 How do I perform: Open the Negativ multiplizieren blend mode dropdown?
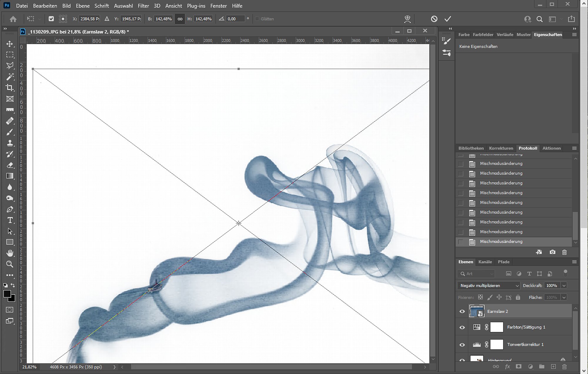tap(489, 286)
